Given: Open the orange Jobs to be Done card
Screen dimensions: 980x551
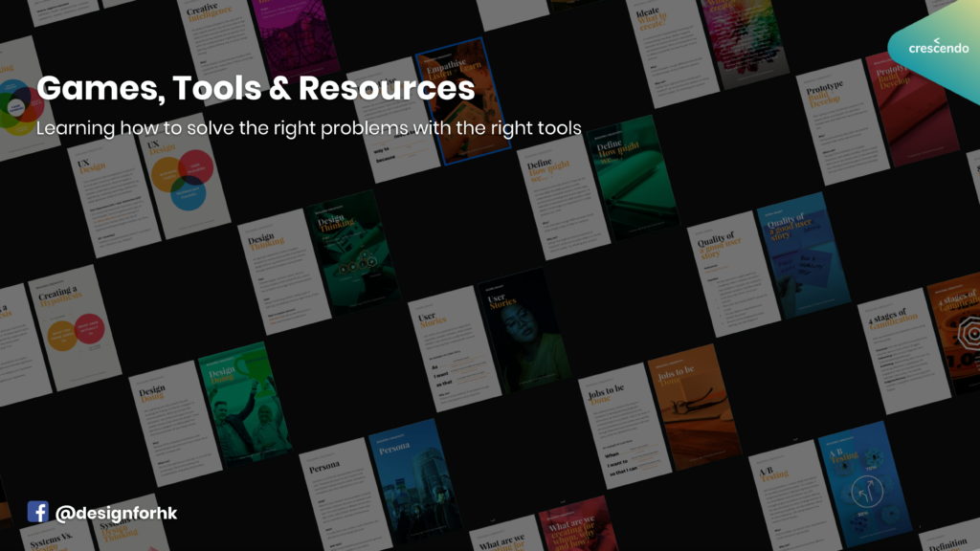Looking at the screenshot, I should (x=695, y=406).
